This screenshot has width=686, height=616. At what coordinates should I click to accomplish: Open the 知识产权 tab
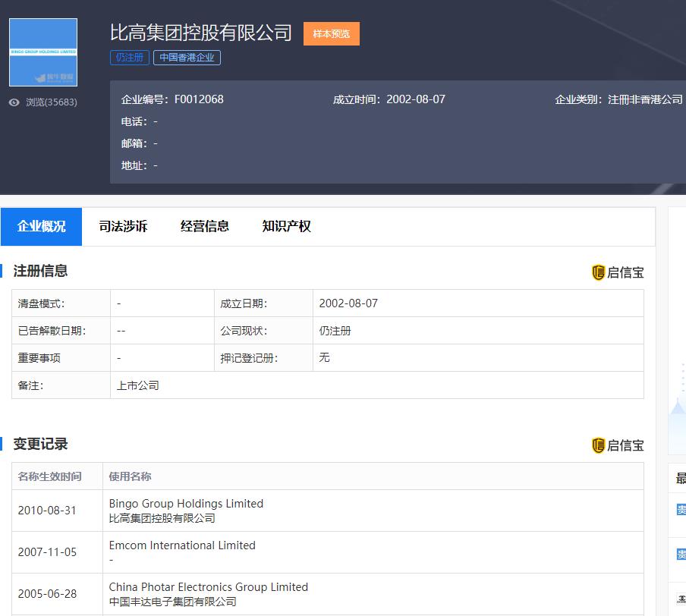287,227
